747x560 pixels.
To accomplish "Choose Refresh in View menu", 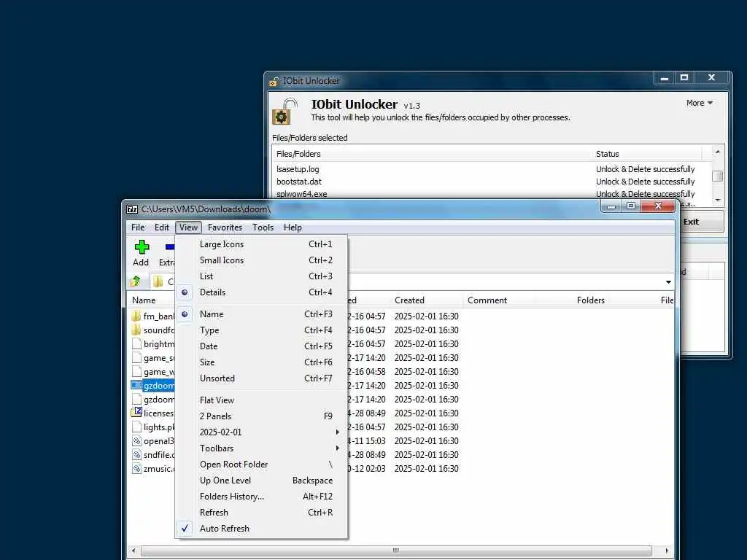I will pos(261,513).
